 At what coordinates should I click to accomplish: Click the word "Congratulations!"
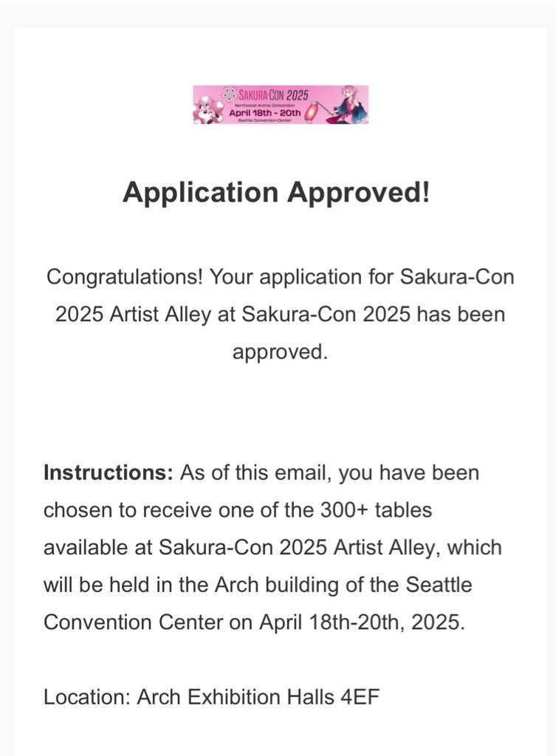click(x=125, y=278)
